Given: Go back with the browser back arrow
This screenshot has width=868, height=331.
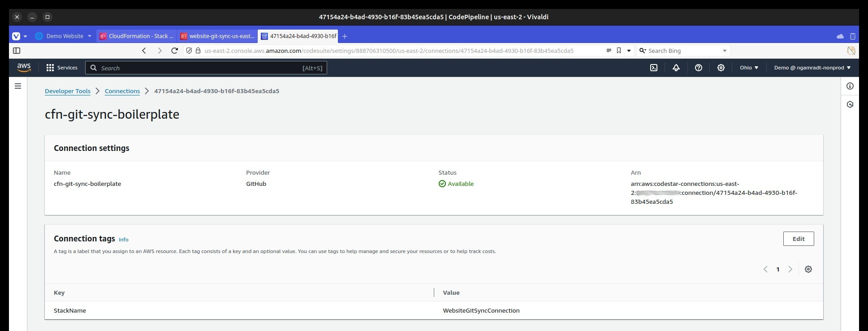Looking at the screenshot, I should (x=144, y=51).
